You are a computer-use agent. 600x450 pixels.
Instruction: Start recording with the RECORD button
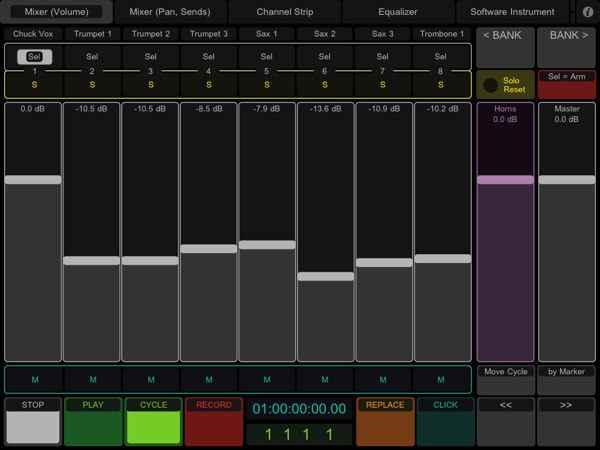[213, 420]
